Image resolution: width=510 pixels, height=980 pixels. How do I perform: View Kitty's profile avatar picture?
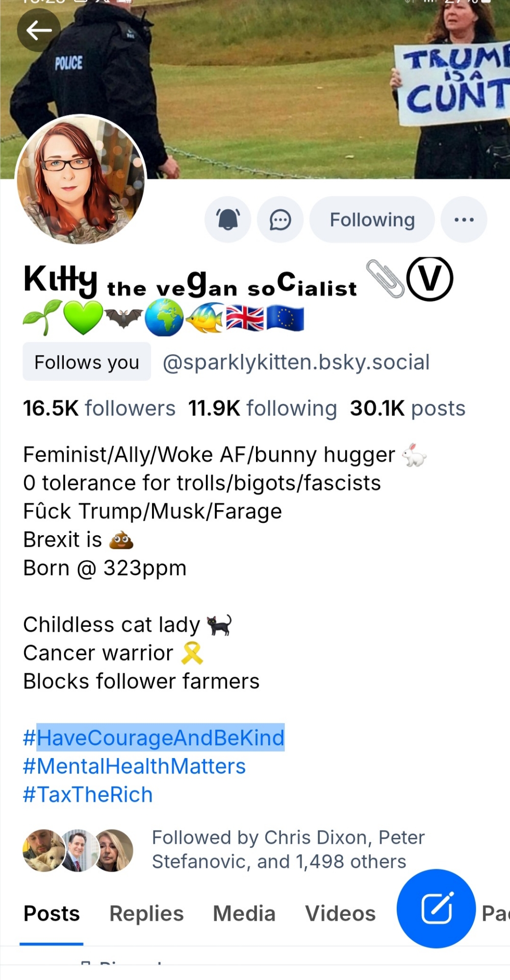tap(81, 179)
